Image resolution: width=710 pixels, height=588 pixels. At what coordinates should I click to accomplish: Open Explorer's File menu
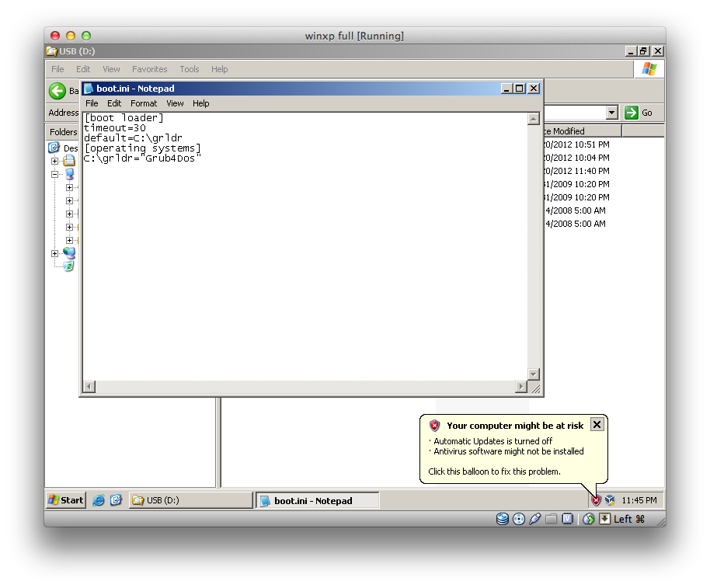(57, 69)
